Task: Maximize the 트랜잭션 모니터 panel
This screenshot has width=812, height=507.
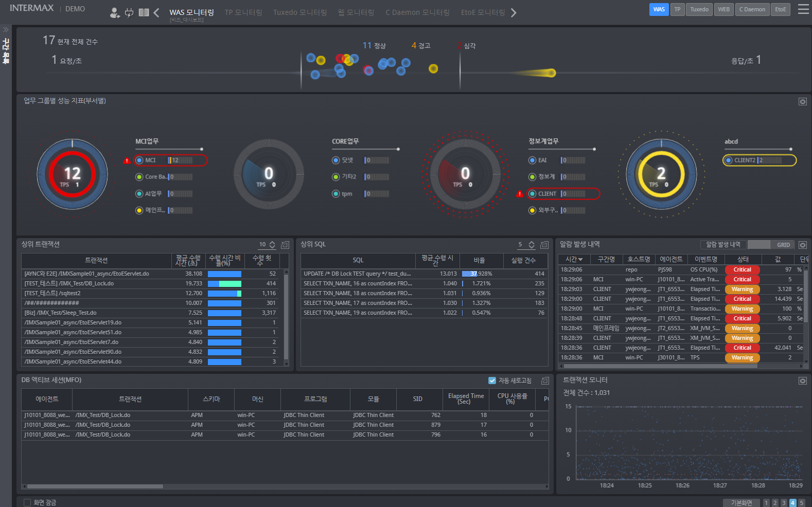Action: tap(802, 381)
